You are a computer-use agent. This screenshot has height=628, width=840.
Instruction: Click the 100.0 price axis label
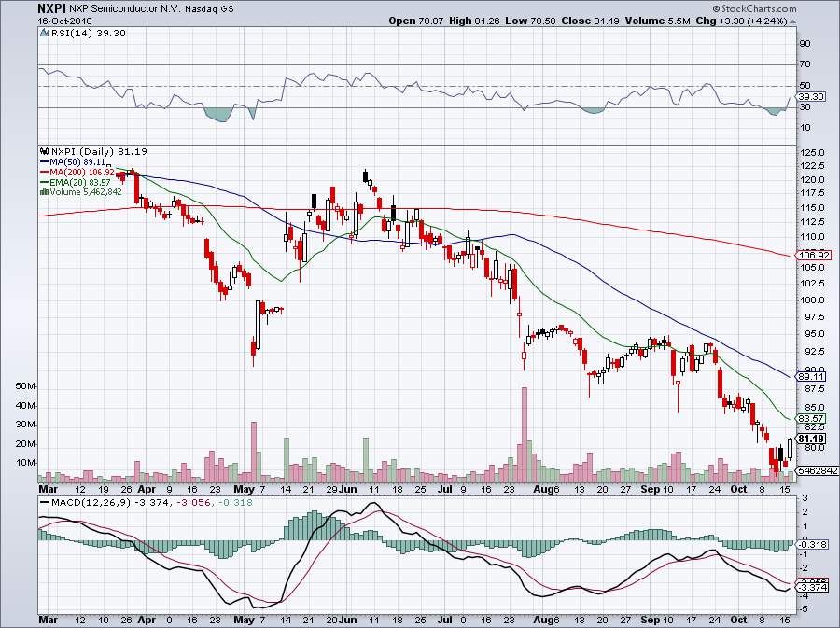pyautogui.click(x=812, y=300)
